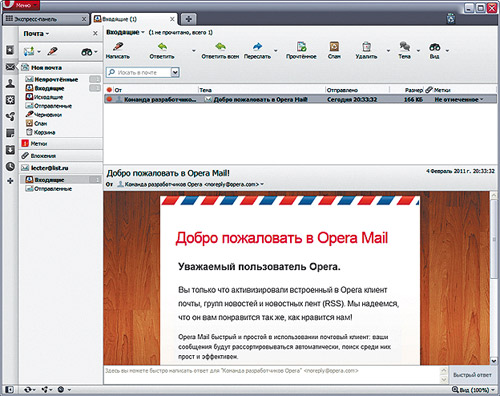Select the Черновики folder
This screenshot has height=396, width=500.
pos(61,115)
